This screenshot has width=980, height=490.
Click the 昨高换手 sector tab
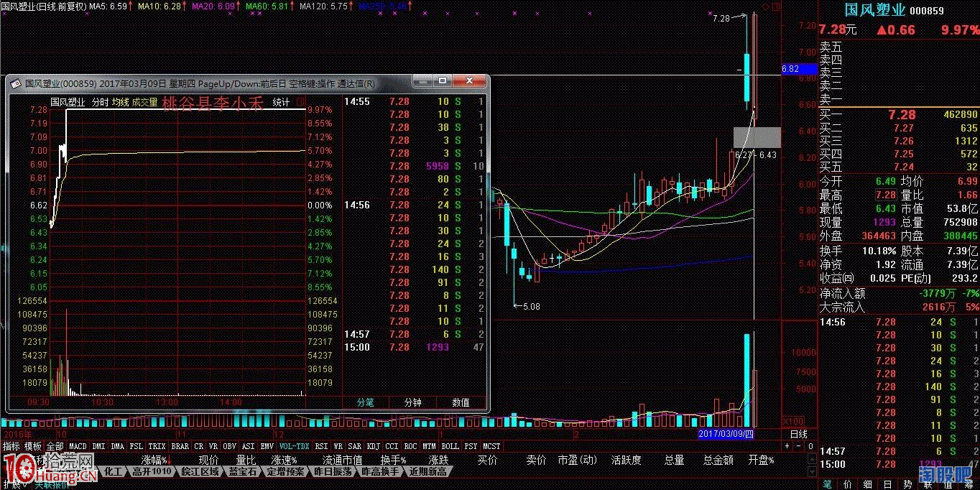click(x=381, y=471)
